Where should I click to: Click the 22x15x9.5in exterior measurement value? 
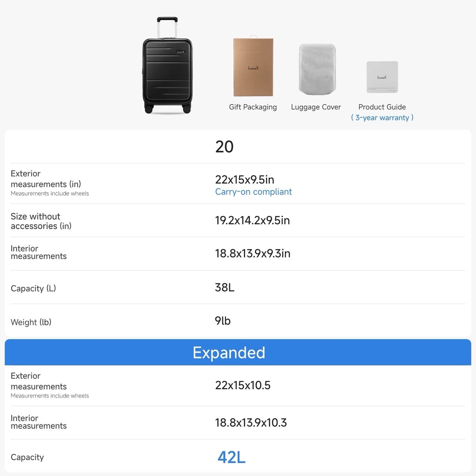coord(245,180)
